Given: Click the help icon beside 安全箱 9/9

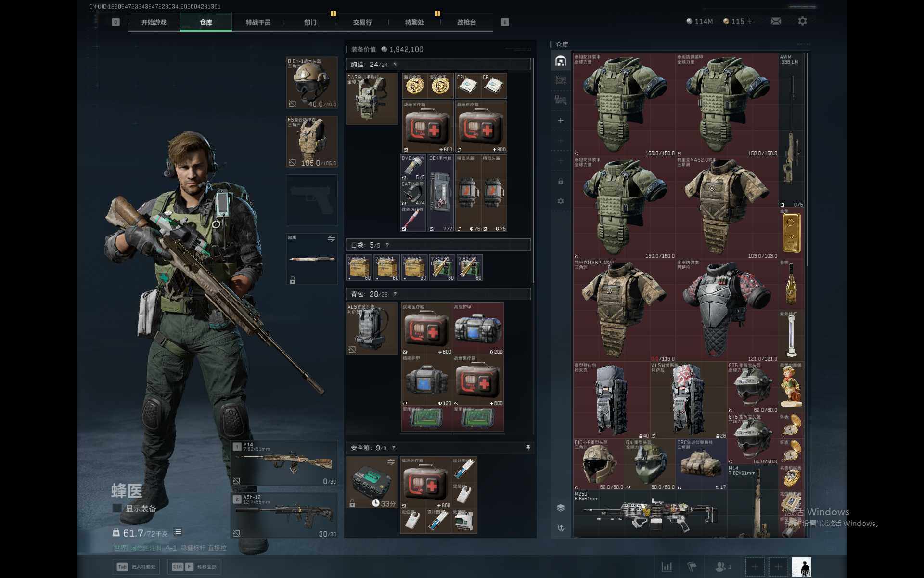Looking at the screenshot, I should [393, 448].
